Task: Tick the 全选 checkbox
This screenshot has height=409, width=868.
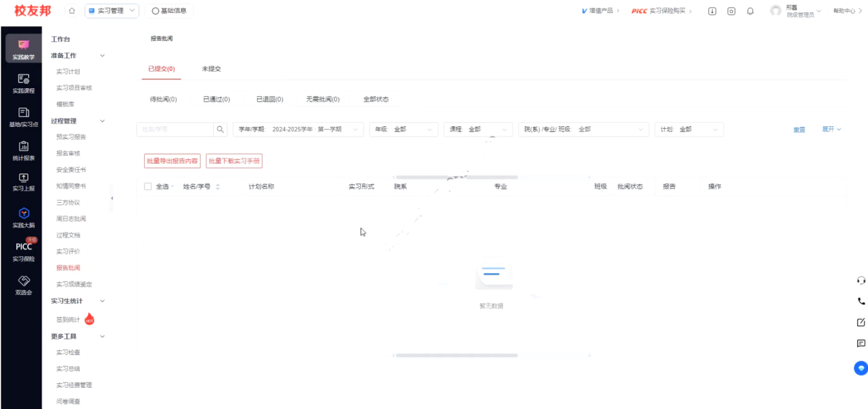Action: click(x=147, y=187)
